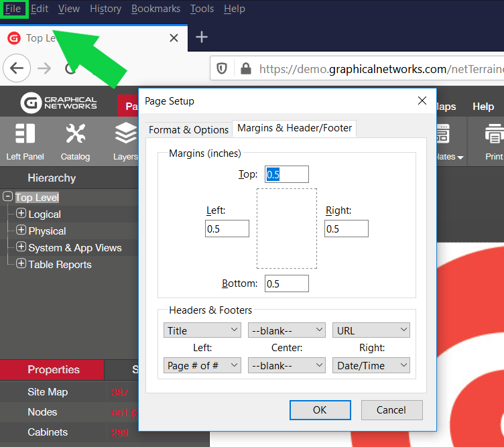Click the Graphical Networks logo

click(x=59, y=103)
